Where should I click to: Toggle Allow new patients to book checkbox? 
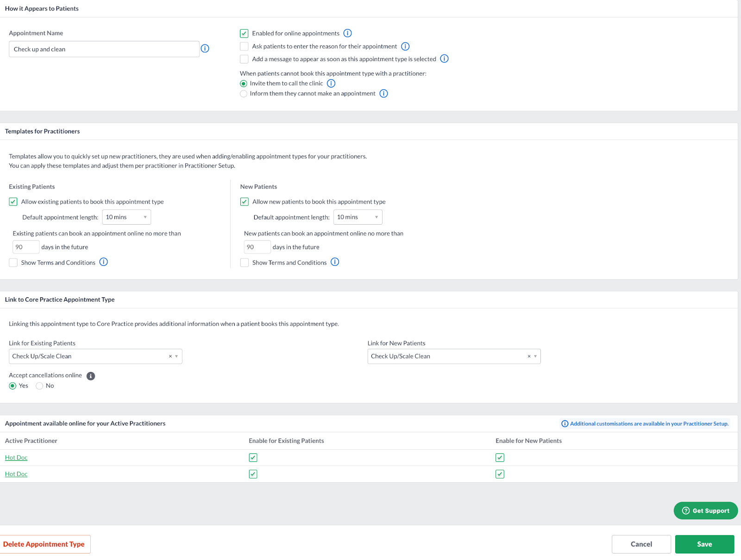pos(245,202)
